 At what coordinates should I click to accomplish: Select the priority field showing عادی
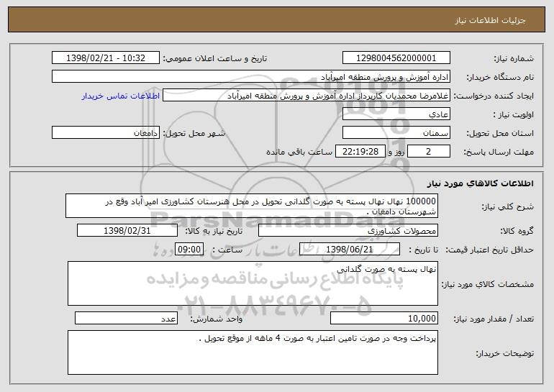tap(396, 114)
